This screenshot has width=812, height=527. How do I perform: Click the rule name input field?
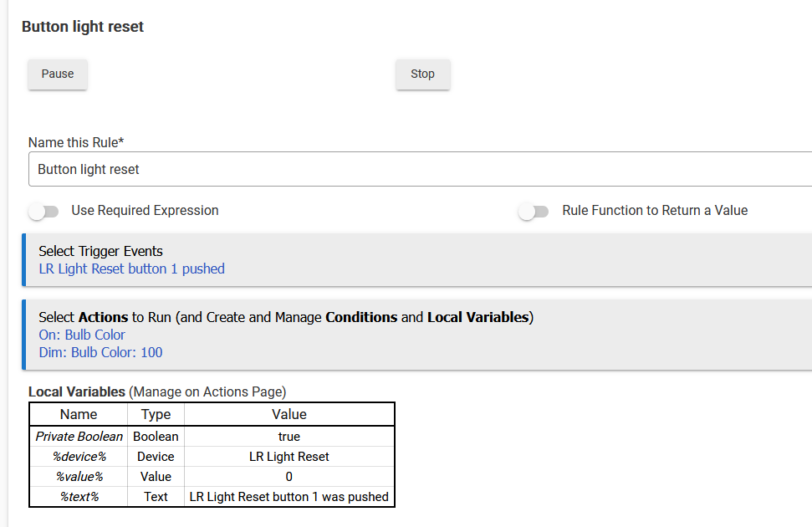[418, 169]
